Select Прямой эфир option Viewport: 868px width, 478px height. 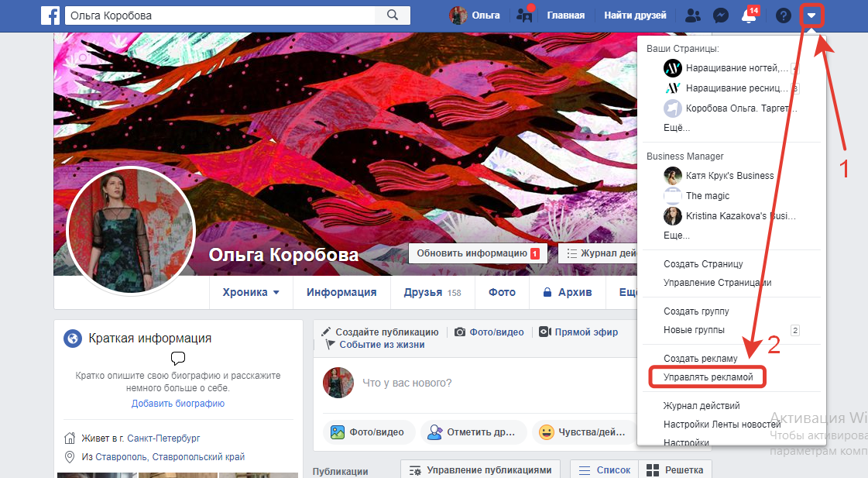point(579,332)
